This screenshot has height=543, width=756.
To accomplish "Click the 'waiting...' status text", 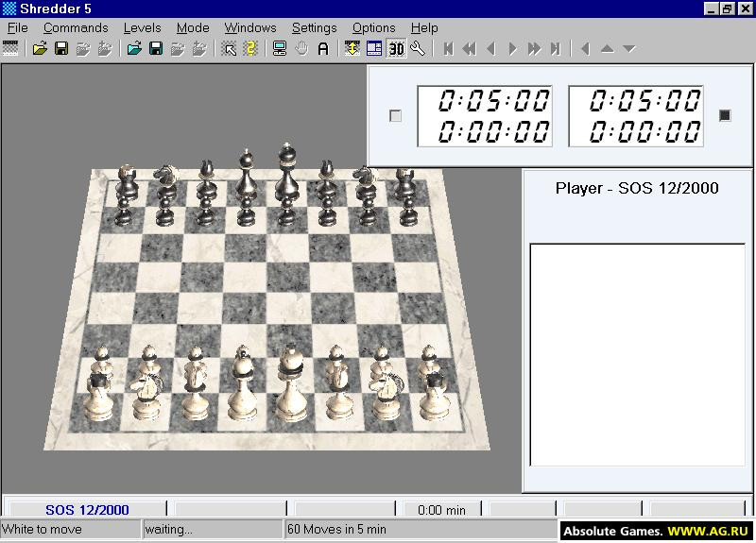I will [x=169, y=529].
